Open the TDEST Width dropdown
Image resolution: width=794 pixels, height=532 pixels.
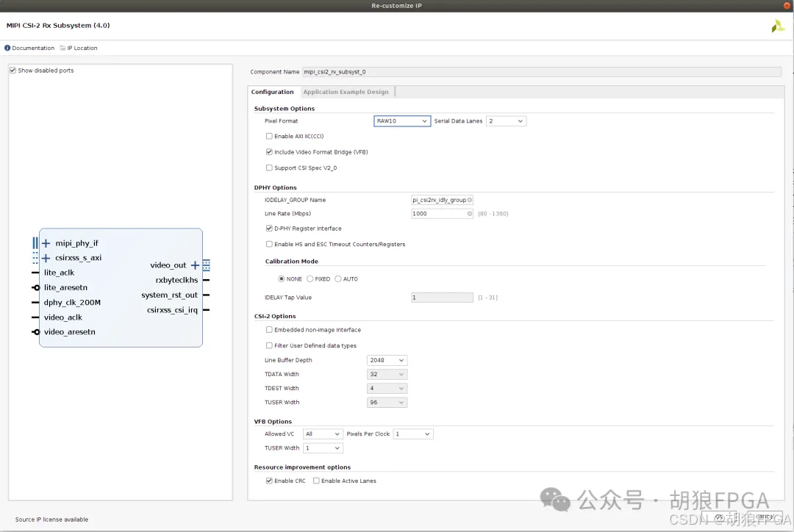[x=387, y=388]
